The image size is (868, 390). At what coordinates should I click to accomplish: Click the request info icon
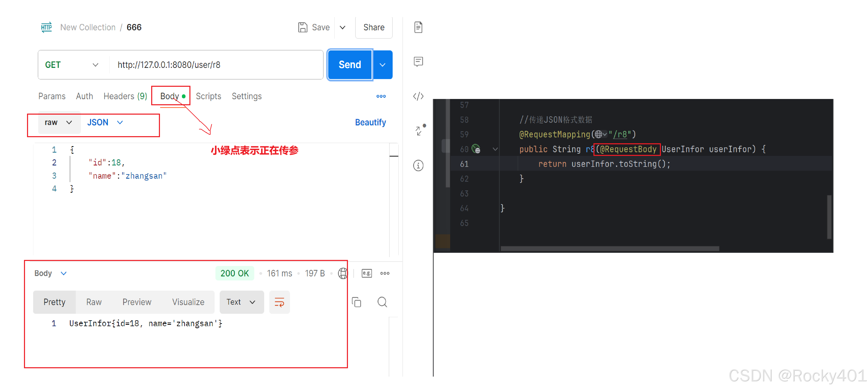(x=418, y=165)
